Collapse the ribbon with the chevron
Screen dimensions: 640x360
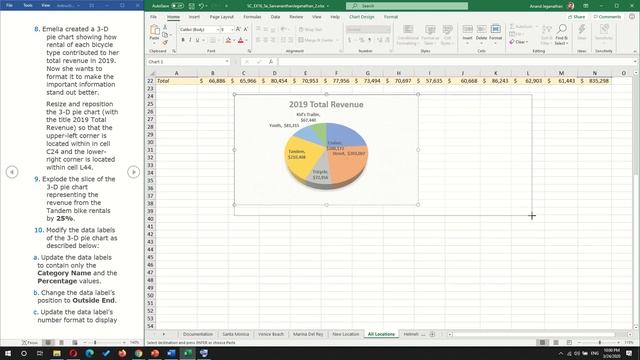tap(635, 51)
